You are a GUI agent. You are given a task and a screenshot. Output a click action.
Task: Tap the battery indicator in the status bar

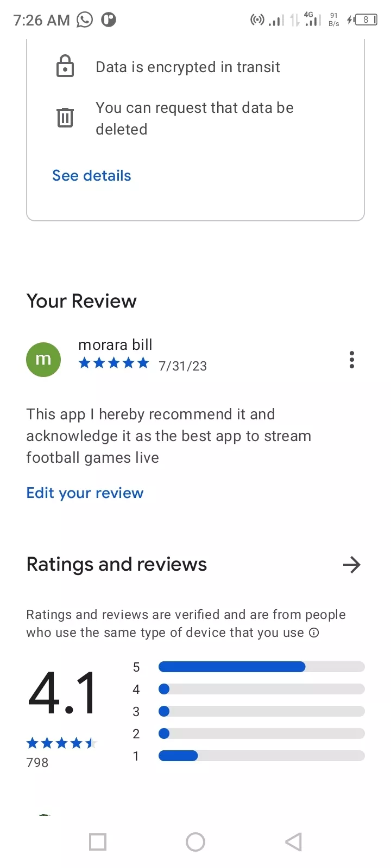tap(366, 20)
